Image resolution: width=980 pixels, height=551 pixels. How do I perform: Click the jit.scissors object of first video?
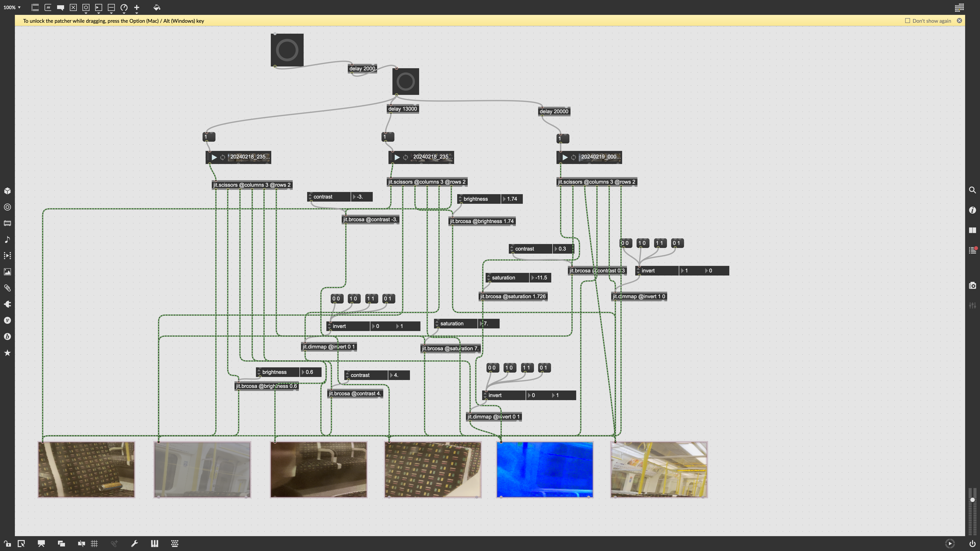pyautogui.click(x=252, y=185)
